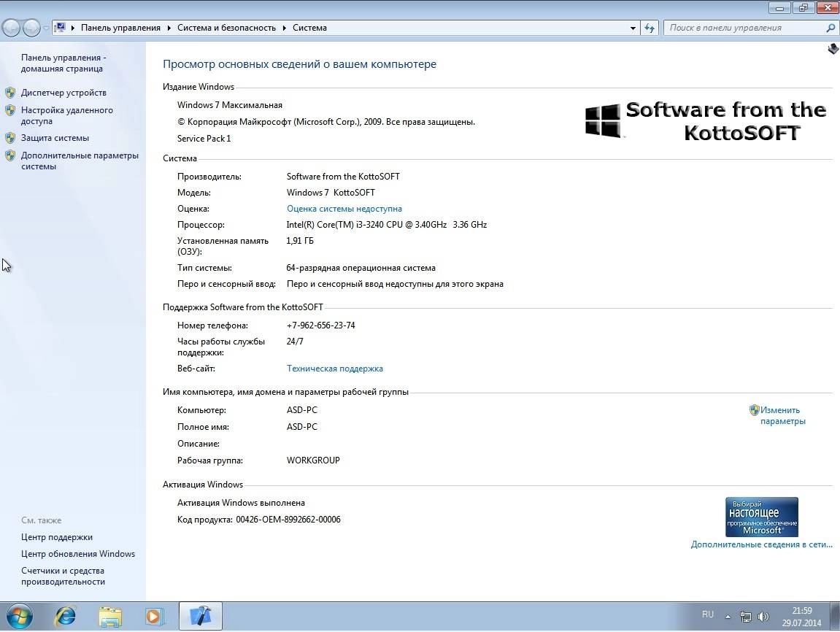Select 'Панель управления' breadcrumb segment

120,28
